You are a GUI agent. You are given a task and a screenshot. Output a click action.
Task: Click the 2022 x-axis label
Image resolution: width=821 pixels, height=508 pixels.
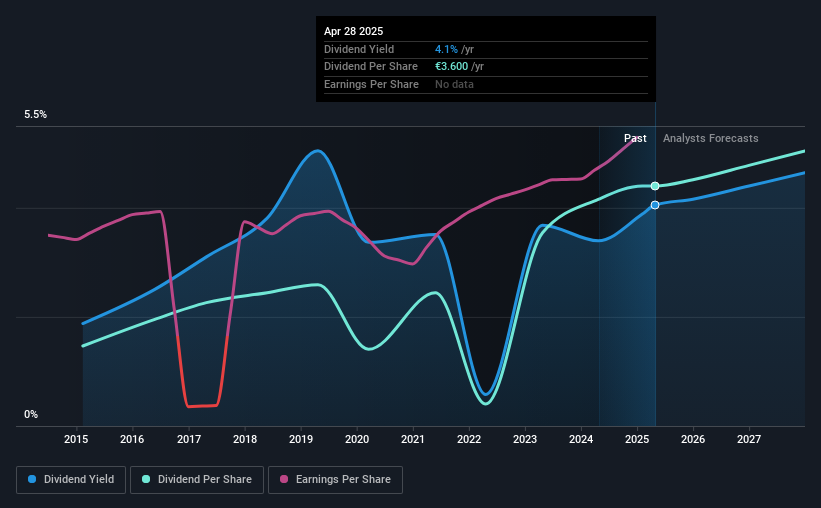(x=469, y=439)
